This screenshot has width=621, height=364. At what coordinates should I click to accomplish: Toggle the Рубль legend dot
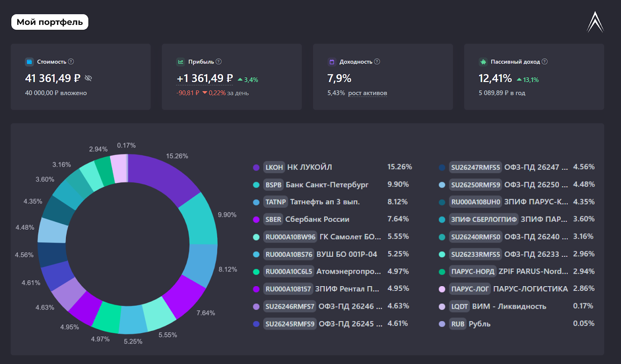[442, 324]
